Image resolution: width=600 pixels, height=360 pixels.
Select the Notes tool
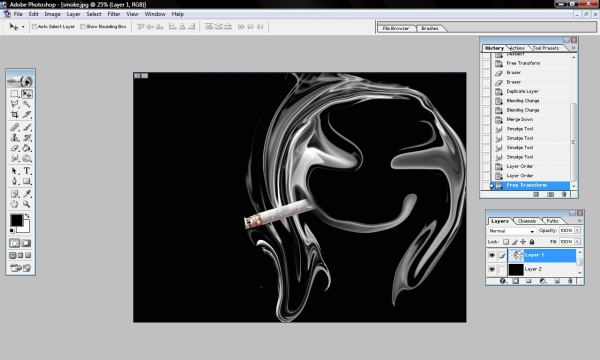click(x=15, y=194)
